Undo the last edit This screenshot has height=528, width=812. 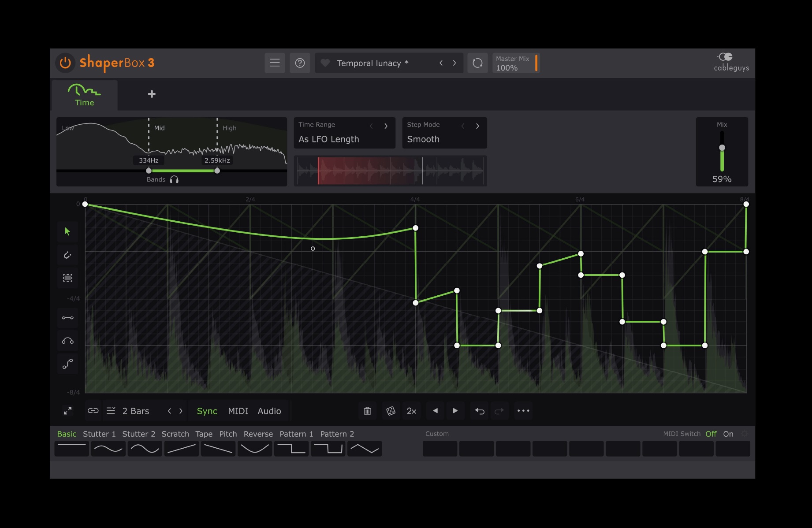[480, 411]
